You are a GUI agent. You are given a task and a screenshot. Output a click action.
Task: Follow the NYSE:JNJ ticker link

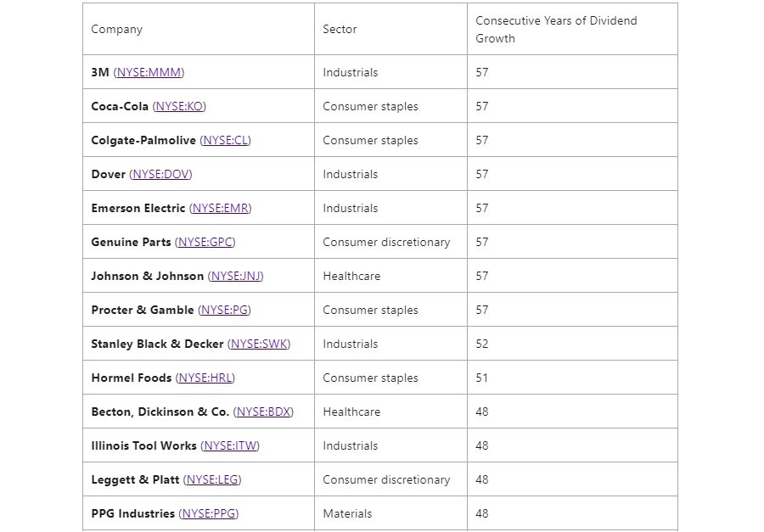(235, 276)
